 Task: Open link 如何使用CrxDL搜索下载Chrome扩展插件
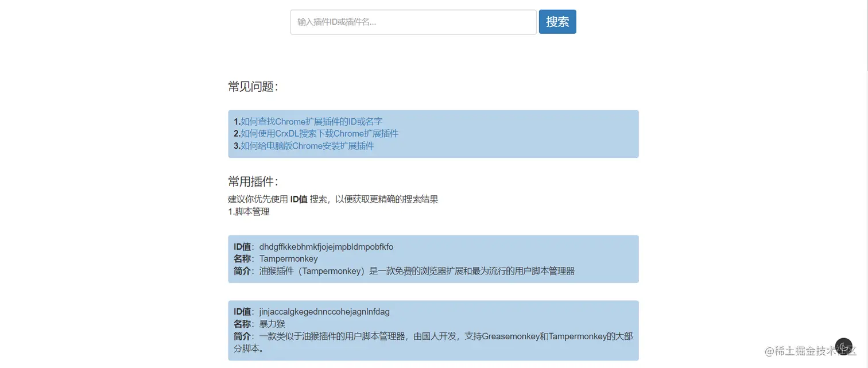coord(319,134)
